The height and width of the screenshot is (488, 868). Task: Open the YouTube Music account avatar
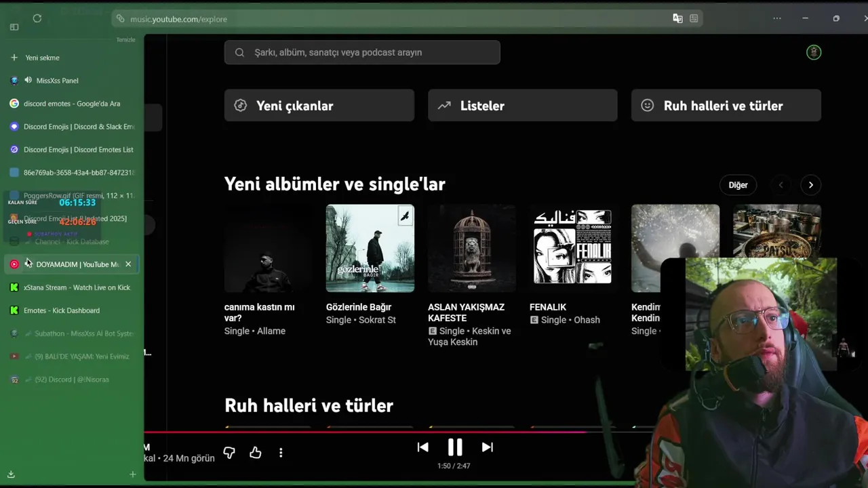tap(814, 52)
